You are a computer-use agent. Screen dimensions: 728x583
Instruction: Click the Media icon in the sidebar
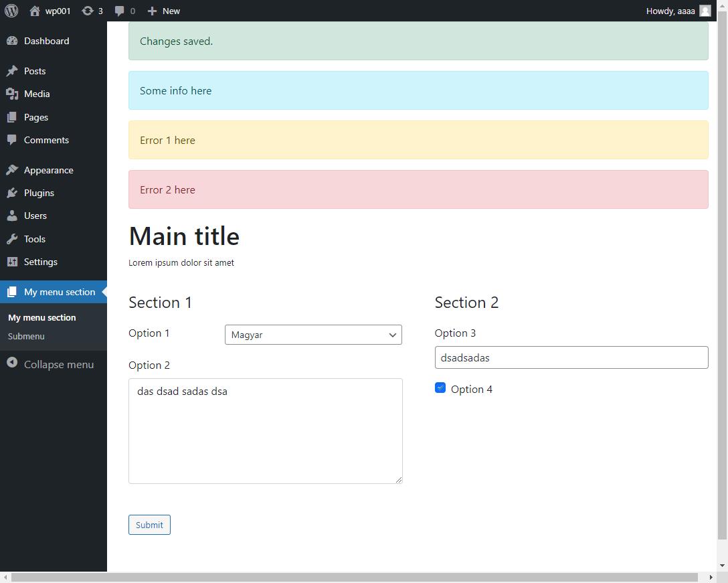point(12,94)
